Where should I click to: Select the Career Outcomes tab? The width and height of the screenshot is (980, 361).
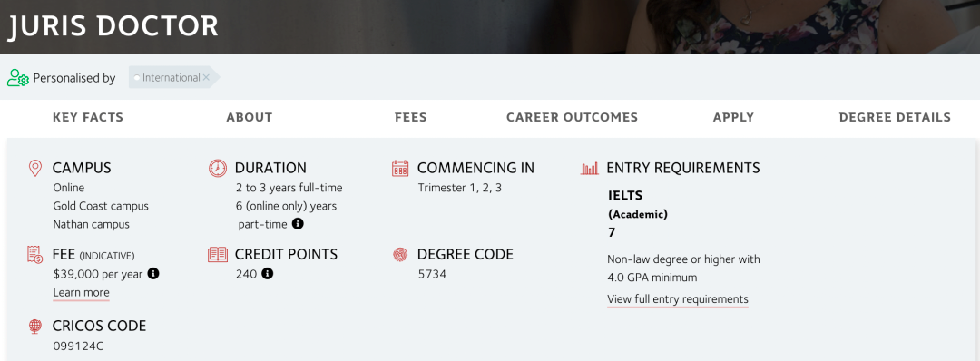[572, 117]
